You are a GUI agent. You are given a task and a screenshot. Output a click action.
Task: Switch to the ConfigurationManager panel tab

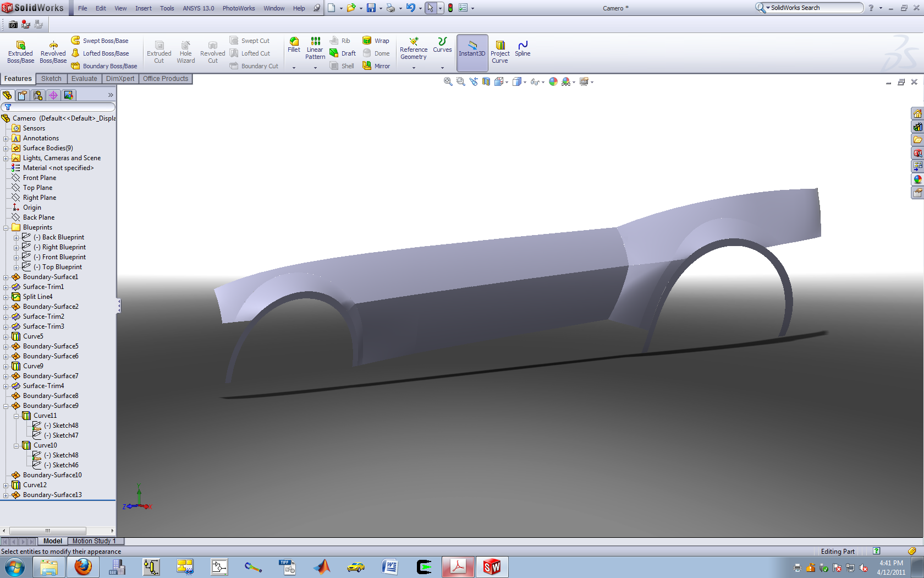(38, 95)
